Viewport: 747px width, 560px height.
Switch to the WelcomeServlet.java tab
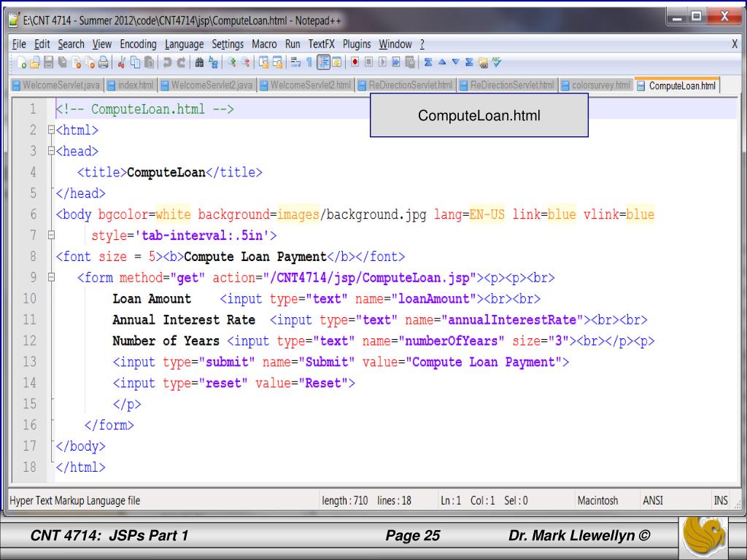coord(57,85)
